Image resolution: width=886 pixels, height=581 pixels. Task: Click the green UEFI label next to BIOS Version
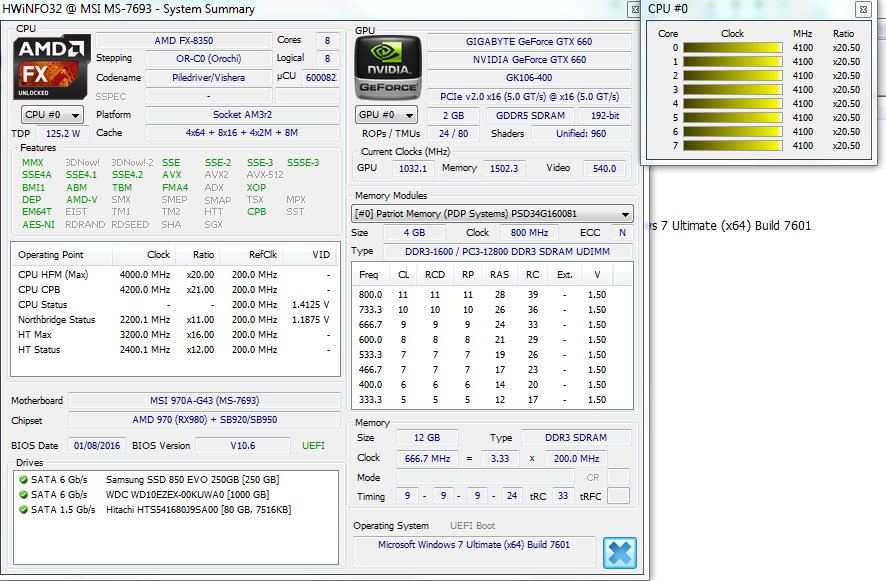tap(314, 446)
